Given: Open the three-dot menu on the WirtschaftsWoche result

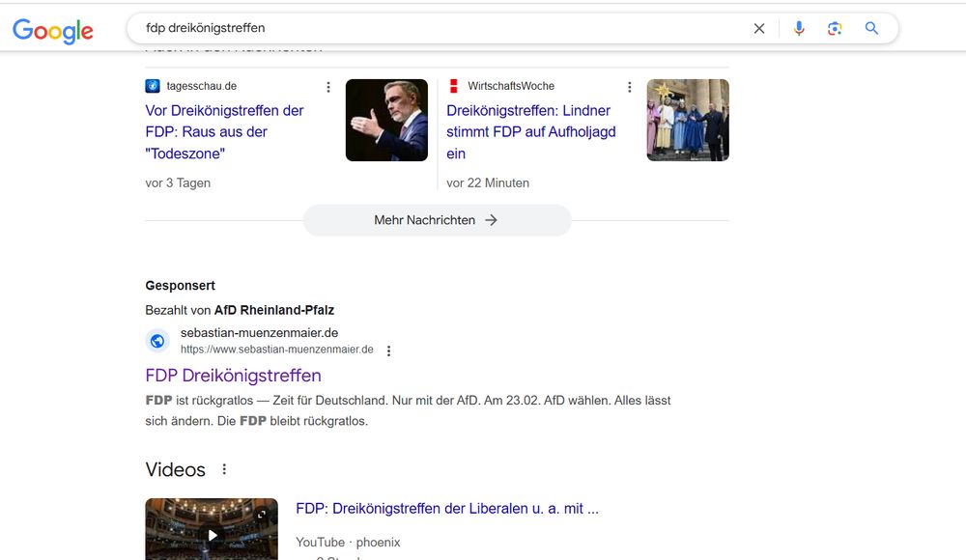Looking at the screenshot, I should [630, 86].
